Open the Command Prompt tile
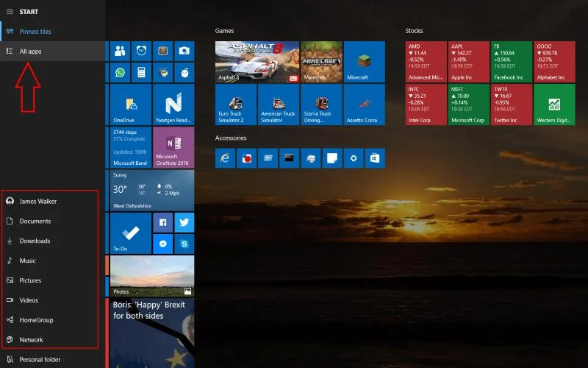Screen dimensions: 588x368 [x=289, y=158]
